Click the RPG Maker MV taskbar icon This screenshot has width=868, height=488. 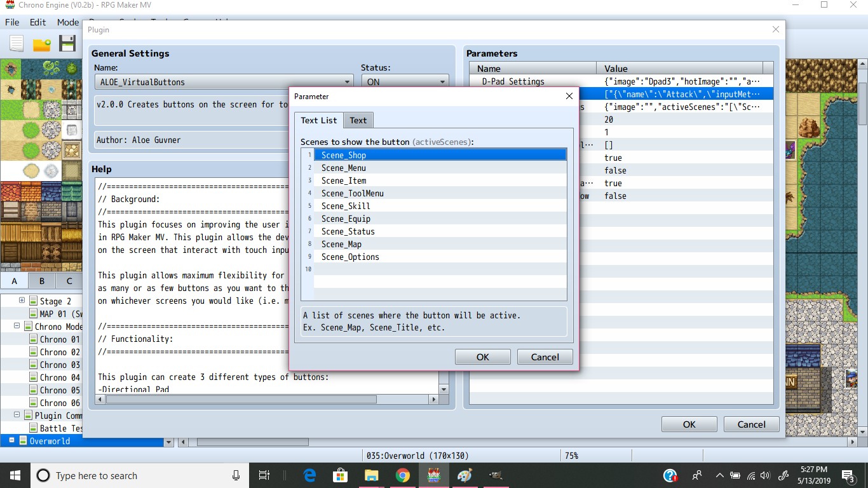click(x=434, y=475)
